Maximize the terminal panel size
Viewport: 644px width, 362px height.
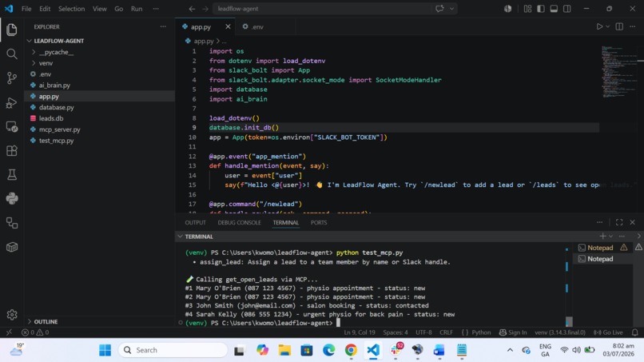619,222
